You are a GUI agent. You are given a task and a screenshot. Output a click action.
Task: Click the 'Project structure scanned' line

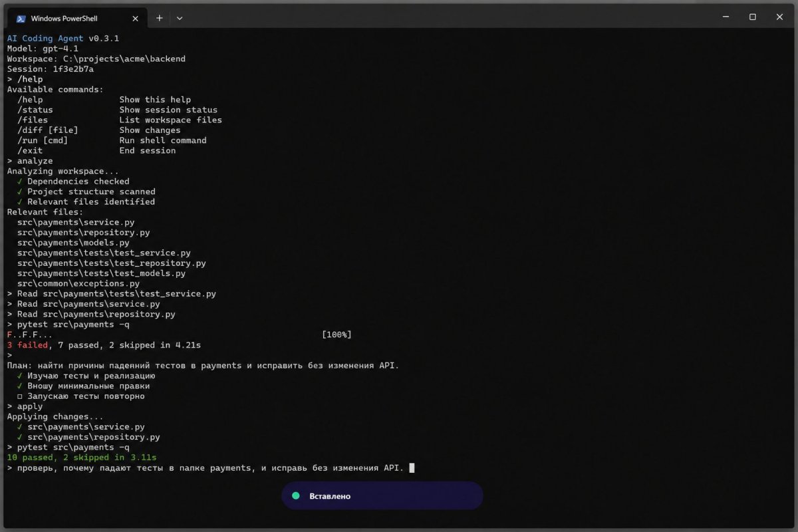click(x=86, y=192)
